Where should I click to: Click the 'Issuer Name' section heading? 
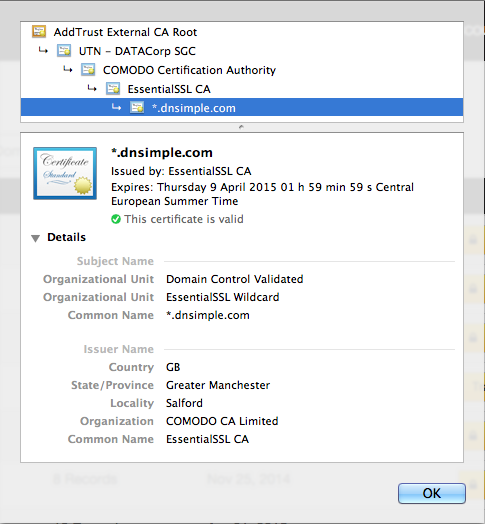(119, 349)
